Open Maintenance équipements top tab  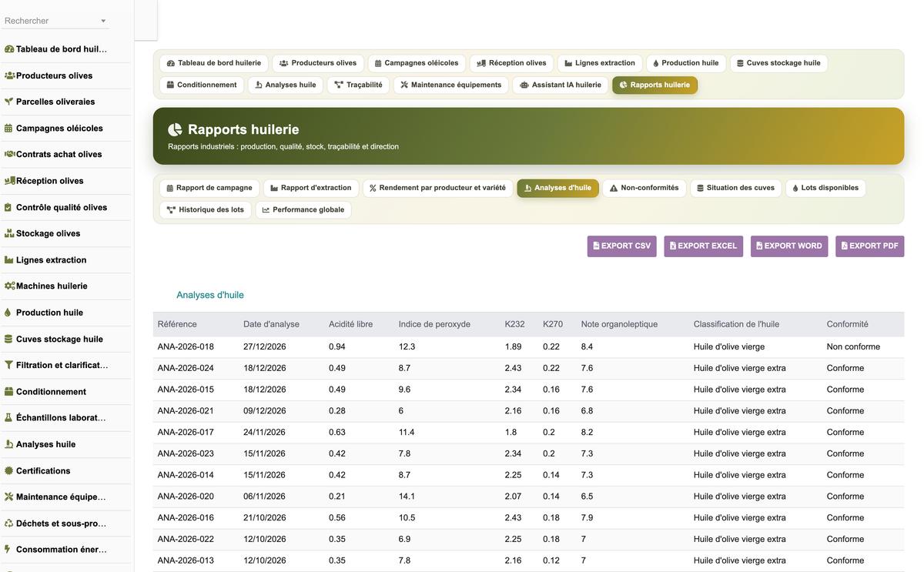tap(450, 85)
